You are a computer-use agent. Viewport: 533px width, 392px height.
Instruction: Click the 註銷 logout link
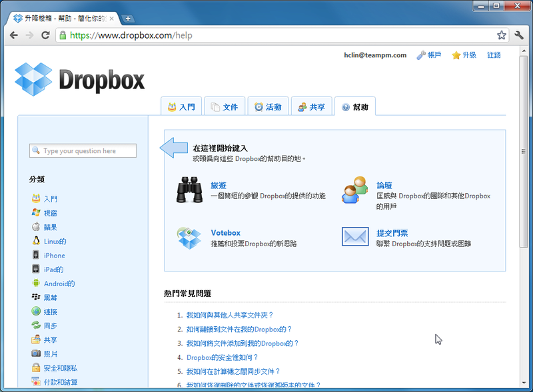click(494, 55)
